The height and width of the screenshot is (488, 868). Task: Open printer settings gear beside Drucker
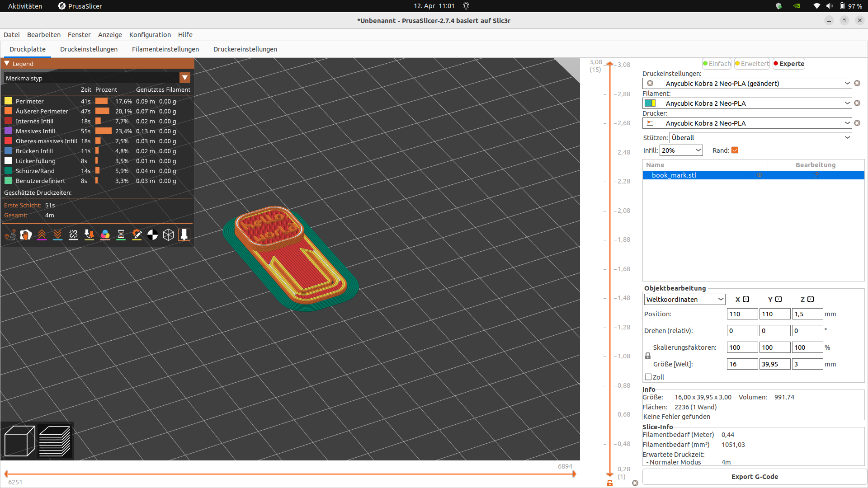point(857,123)
